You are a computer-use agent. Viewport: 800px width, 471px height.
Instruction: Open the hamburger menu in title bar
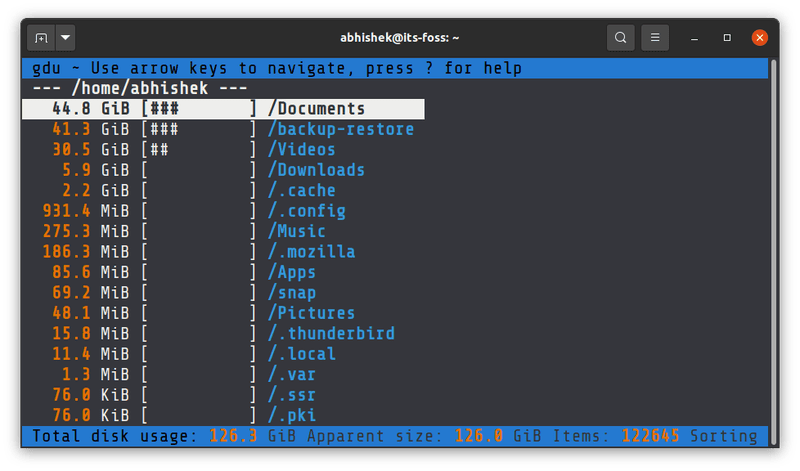[x=655, y=38]
